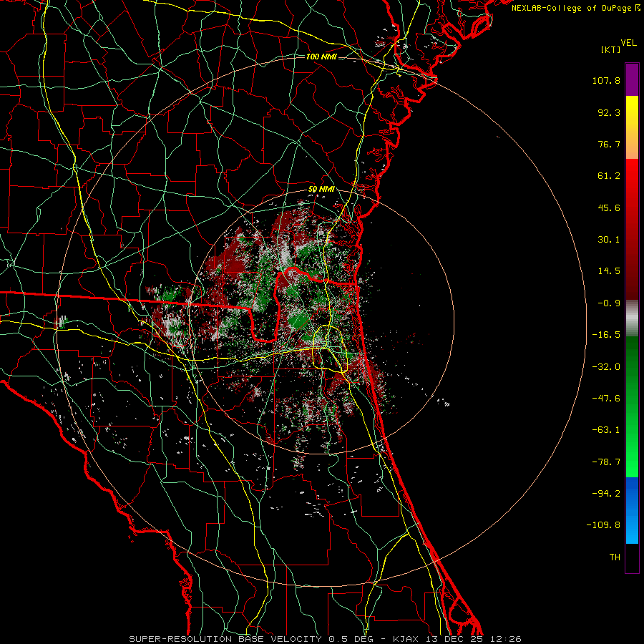Click the VEL legend title
The height and width of the screenshot is (644, 644).
pyautogui.click(x=628, y=43)
